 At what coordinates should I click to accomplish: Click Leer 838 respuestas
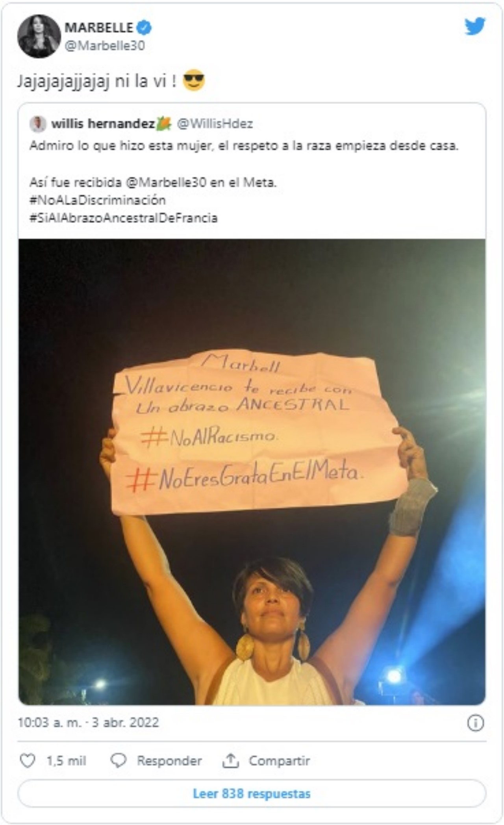coord(252,793)
